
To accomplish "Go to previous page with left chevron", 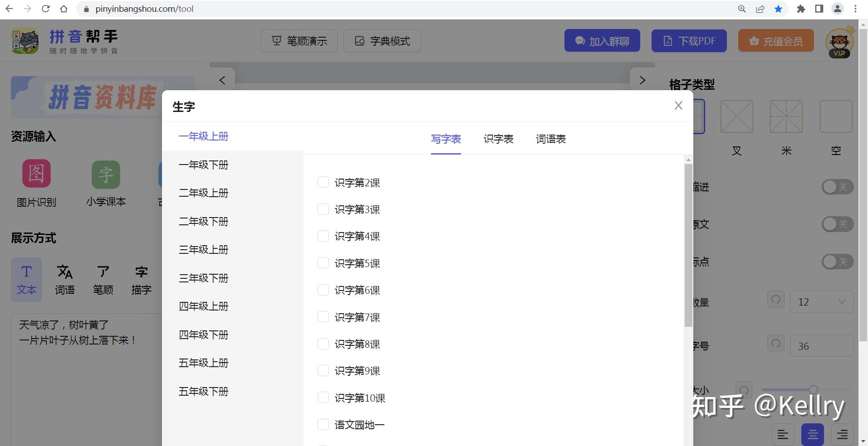I will pos(222,80).
